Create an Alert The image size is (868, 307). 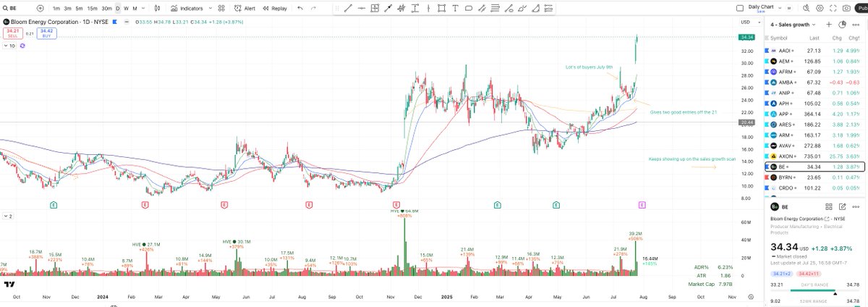(245, 8)
